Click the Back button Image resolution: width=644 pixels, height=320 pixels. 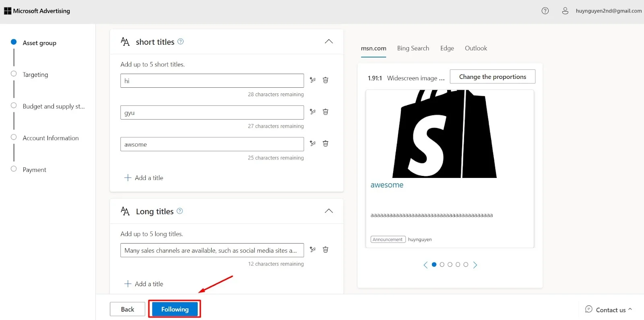127,309
